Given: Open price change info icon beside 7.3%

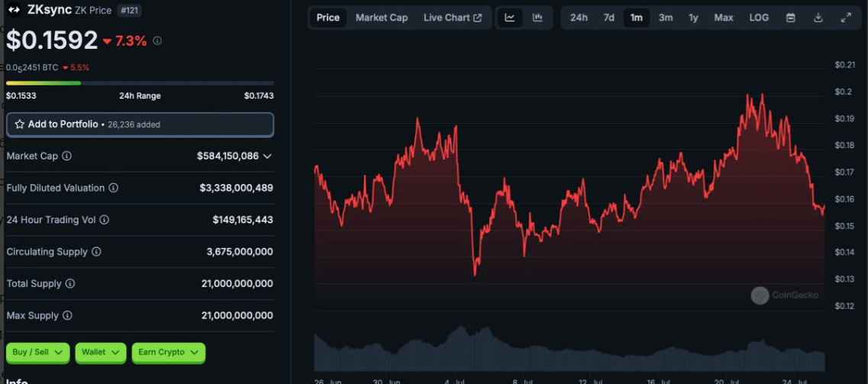Looking at the screenshot, I should 157,40.
